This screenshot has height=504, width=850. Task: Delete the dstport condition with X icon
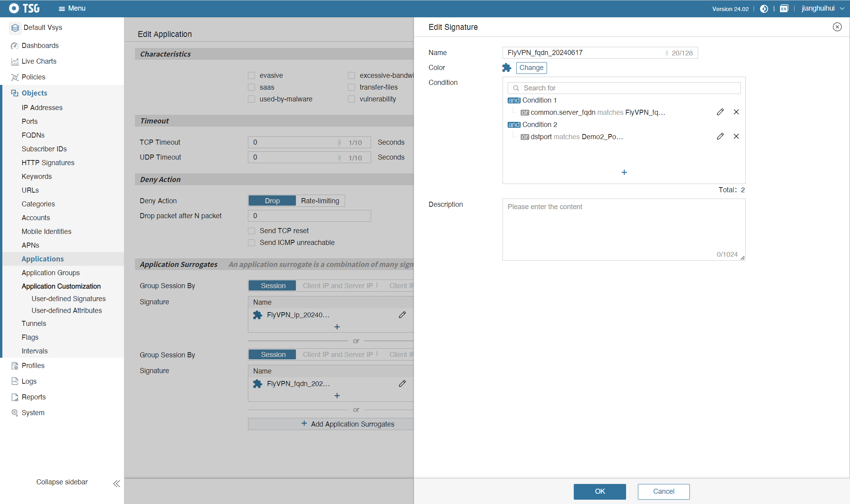click(x=736, y=136)
